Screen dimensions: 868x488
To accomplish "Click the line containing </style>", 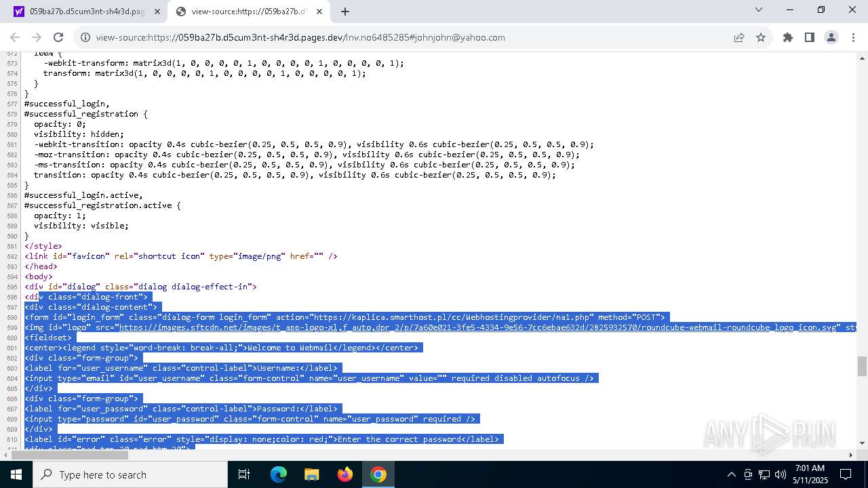I will click(x=43, y=246).
